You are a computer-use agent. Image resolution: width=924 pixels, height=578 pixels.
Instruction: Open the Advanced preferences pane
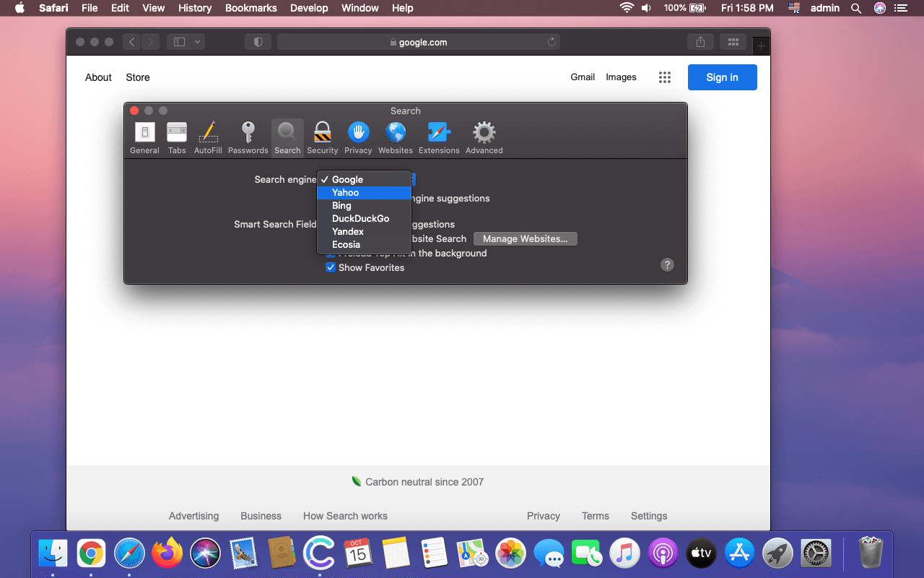pyautogui.click(x=484, y=137)
